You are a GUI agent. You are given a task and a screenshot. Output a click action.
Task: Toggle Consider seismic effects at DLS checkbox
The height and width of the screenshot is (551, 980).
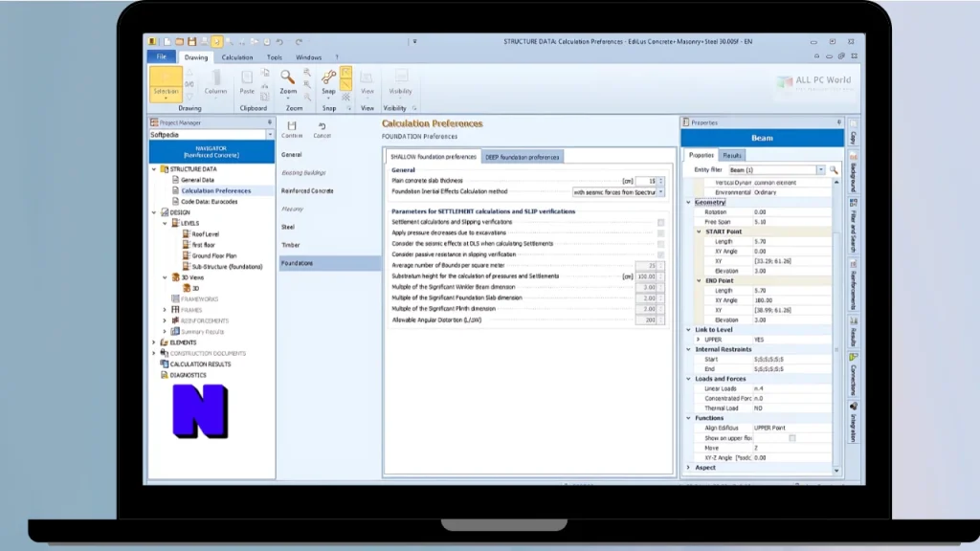tap(660, 244)
